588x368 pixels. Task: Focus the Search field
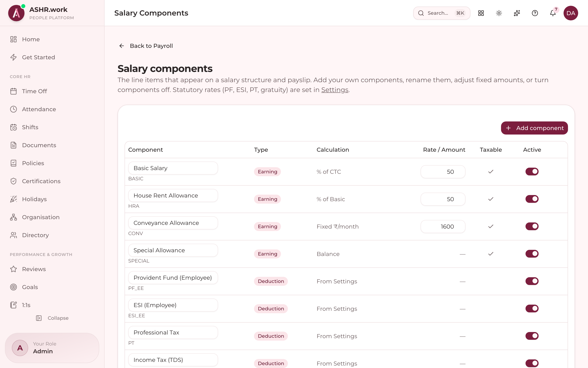point(441,13)
